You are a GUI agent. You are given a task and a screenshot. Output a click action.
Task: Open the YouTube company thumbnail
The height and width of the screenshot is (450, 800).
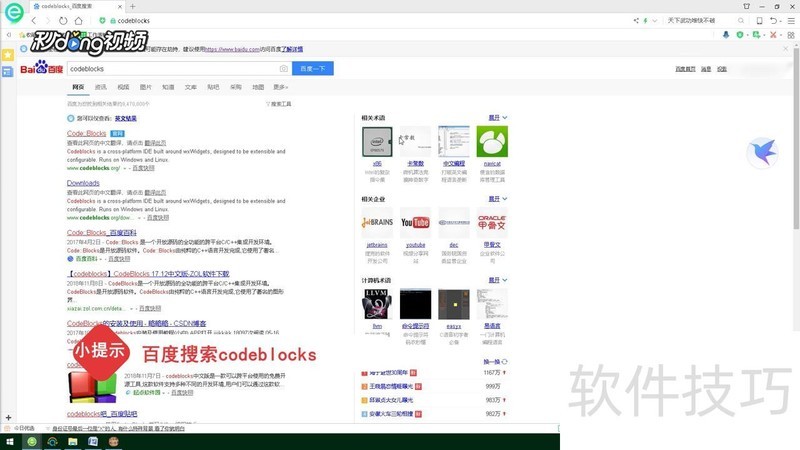[415, 223]
